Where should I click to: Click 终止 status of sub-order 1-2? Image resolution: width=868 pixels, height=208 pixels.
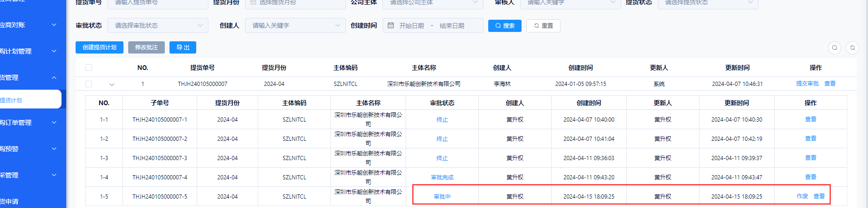[x=442, y=139]
